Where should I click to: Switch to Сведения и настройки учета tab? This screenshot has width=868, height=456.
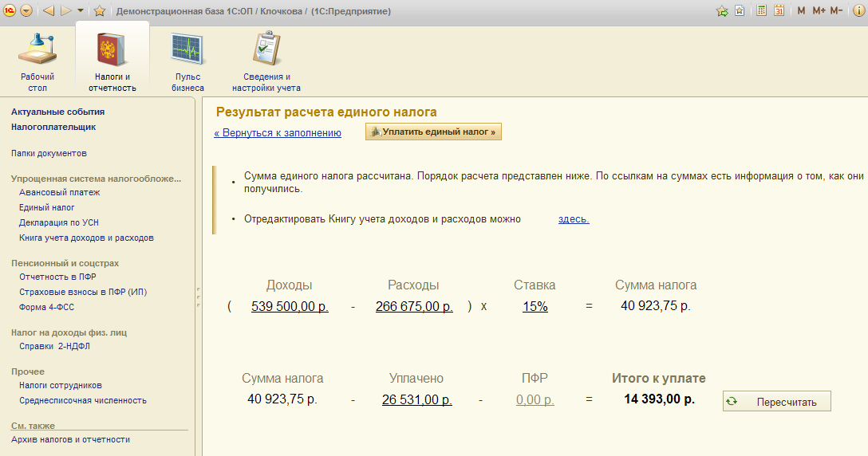coord(266,61)
